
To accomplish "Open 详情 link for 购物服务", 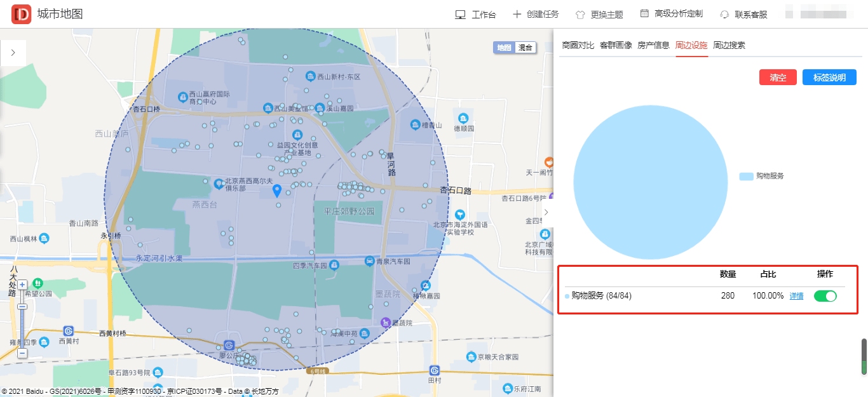I will click(796, 296).
